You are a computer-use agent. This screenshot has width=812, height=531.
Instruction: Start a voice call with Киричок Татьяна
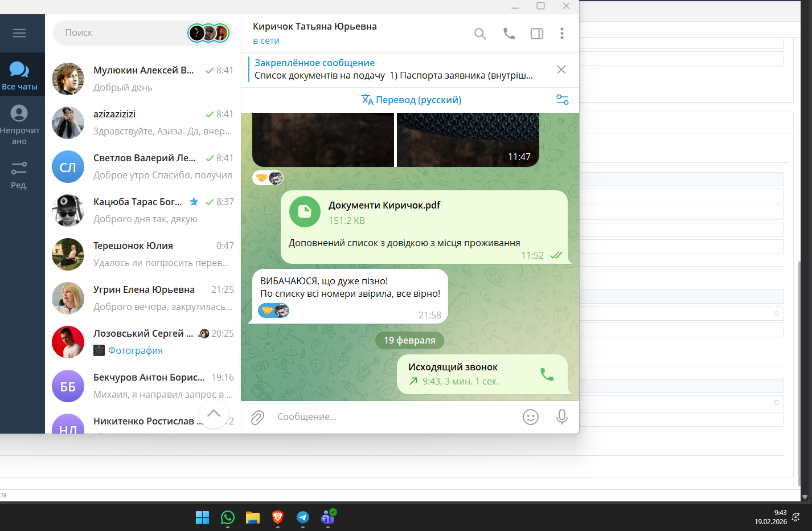pos(509,34)
